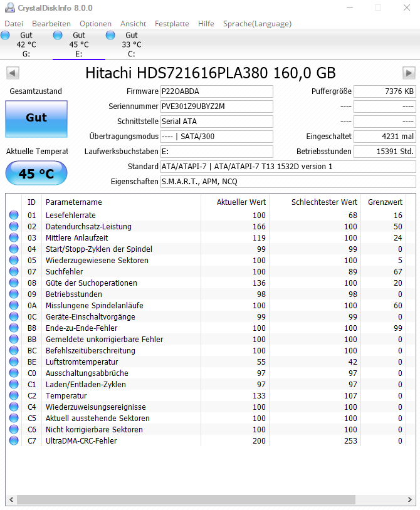Click the scrollbar left arrow
The image size is (420, 510).
[x=11, y=499]
